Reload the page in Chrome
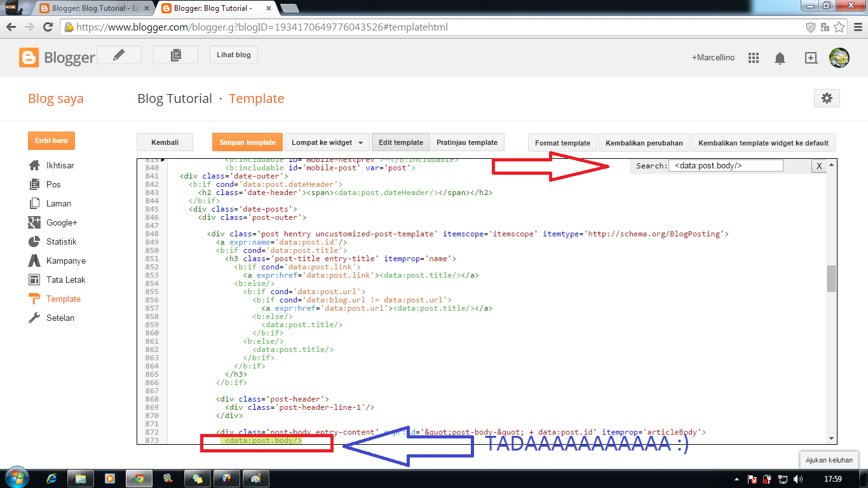The image size is (868, 488). pyautogui.click(x=48, y=27)
